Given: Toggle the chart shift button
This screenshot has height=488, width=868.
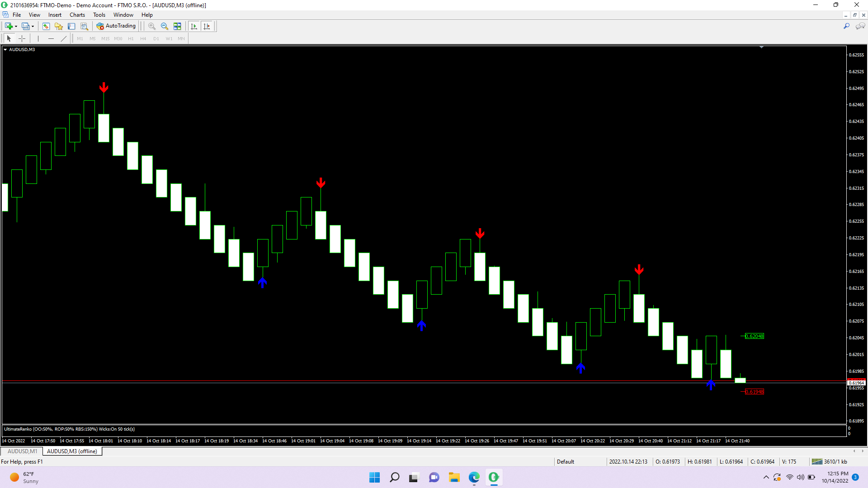Looking at the screenshot, I should pos(207,26).
